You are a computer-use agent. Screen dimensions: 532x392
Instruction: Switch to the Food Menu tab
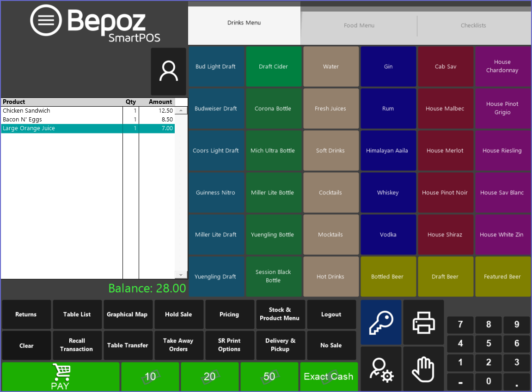[359, 25]
